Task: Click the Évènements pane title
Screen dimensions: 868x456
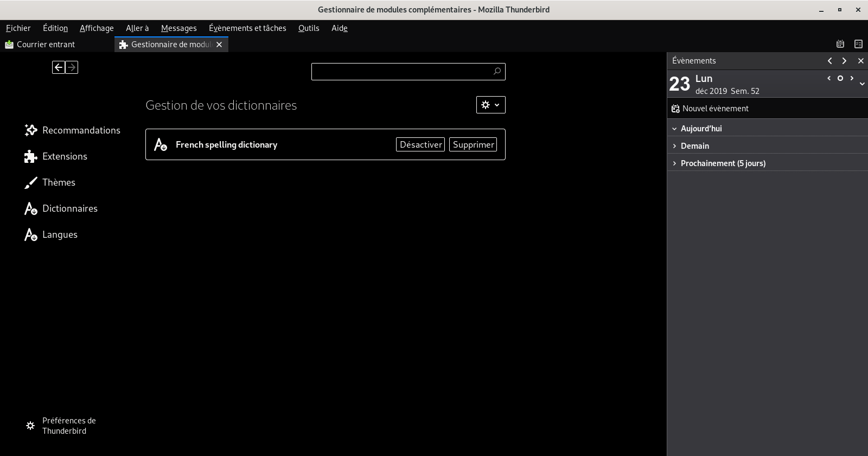Action: [694, 61]
